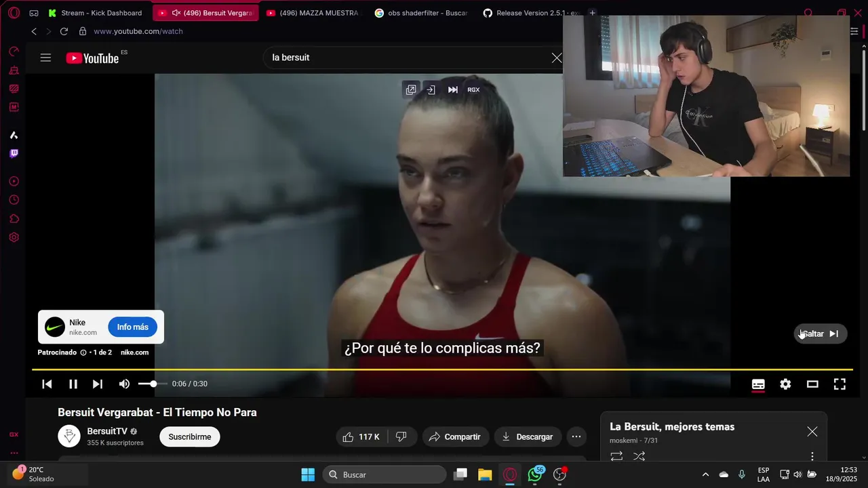Click the Info más ad button
868x488 pixels.
point(132,327)
